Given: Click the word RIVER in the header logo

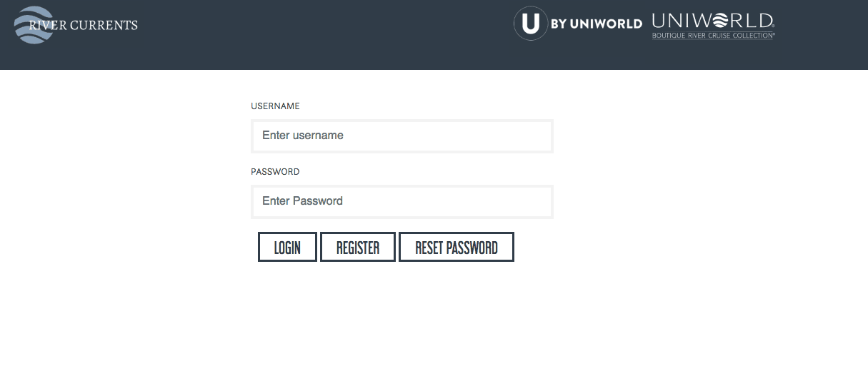Looking at the screenshot, I should coord(48,26).
